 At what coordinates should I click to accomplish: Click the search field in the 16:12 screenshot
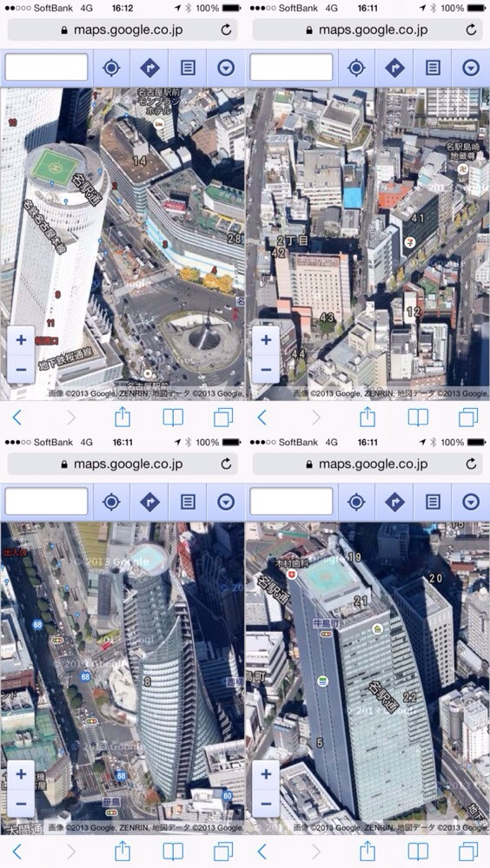coord(47,68)
